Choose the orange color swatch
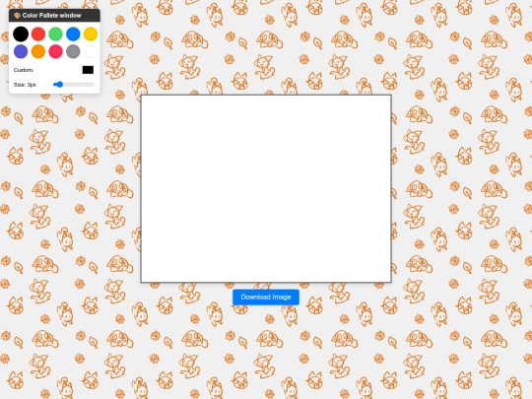Viewport: 532px width, 399px height. tap(38, 51)
